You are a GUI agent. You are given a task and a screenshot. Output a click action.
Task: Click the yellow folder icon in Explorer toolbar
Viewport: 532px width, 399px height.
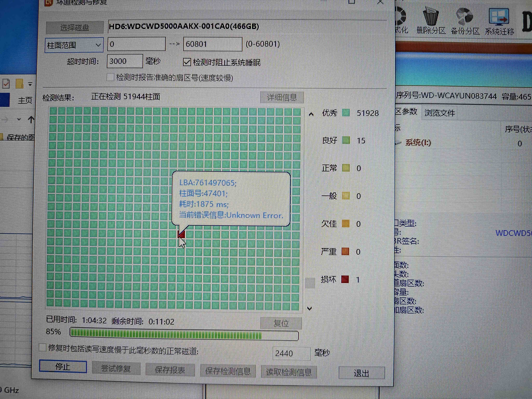(19, 84)
